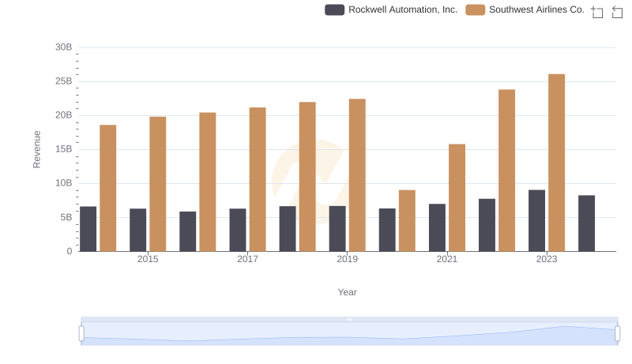
Task: Click the orange Southwest Airlines legend swatch
Action: [x=476, y=9]
